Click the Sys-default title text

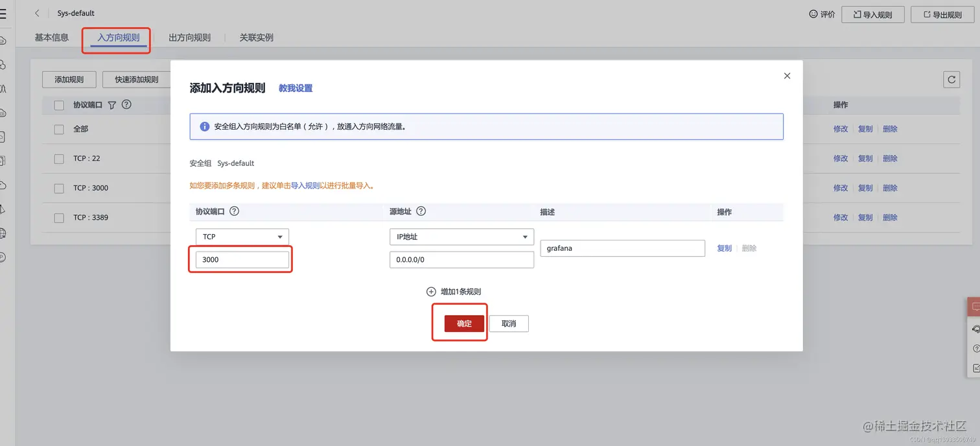[x=76, y=13]
